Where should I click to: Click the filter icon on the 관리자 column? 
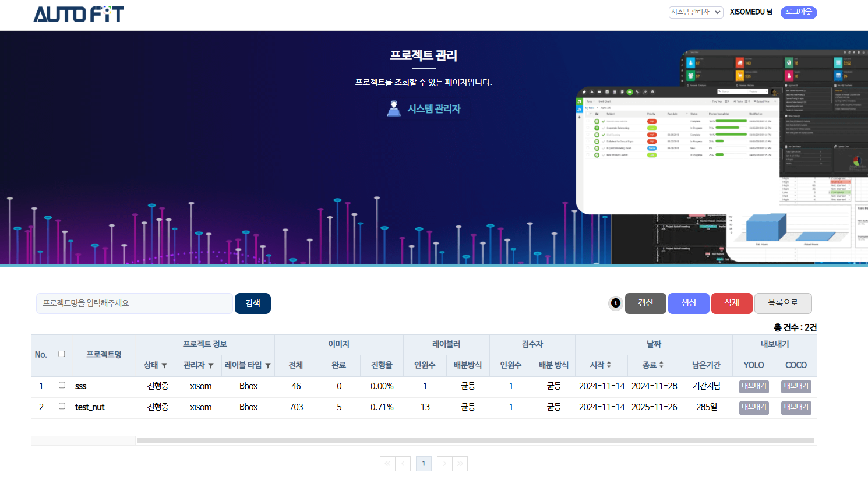(211, 366)
